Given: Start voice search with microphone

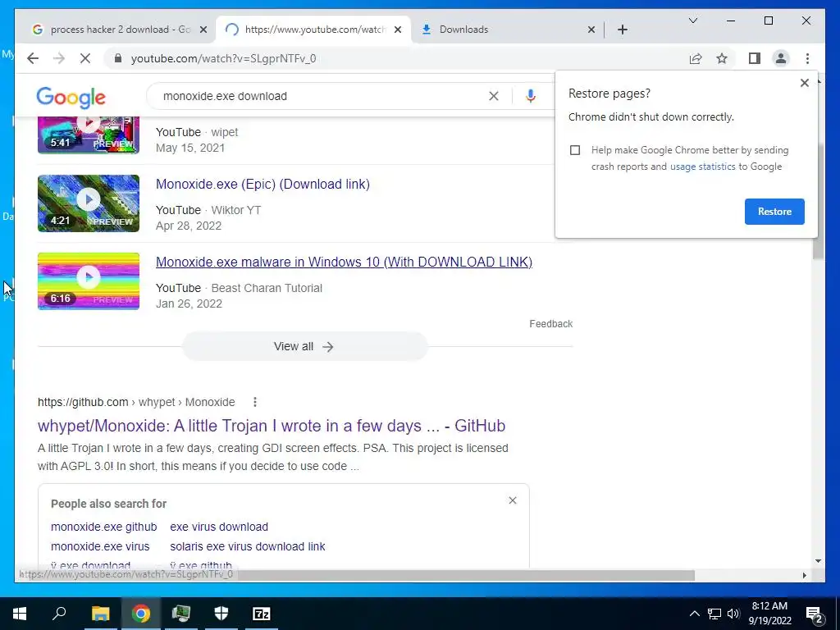Looking at the screenshot, I should tap(531, 96).
